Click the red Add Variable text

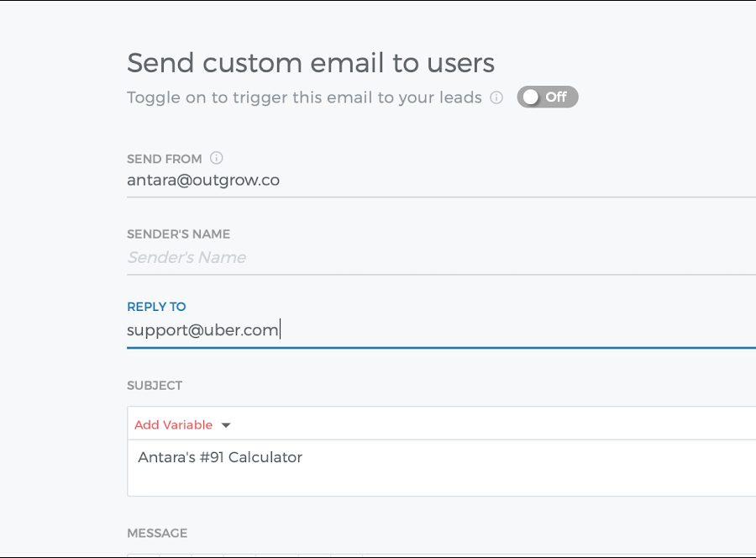coord(173,425)
